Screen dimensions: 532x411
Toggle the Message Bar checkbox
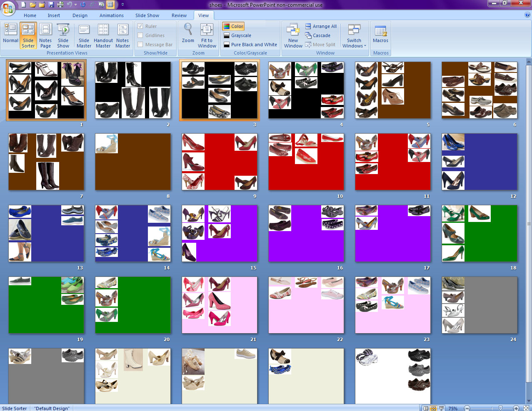point(140,45)
